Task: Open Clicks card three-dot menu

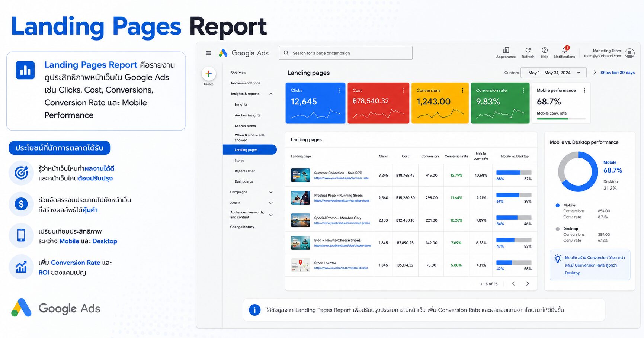Action: point(339,90)
